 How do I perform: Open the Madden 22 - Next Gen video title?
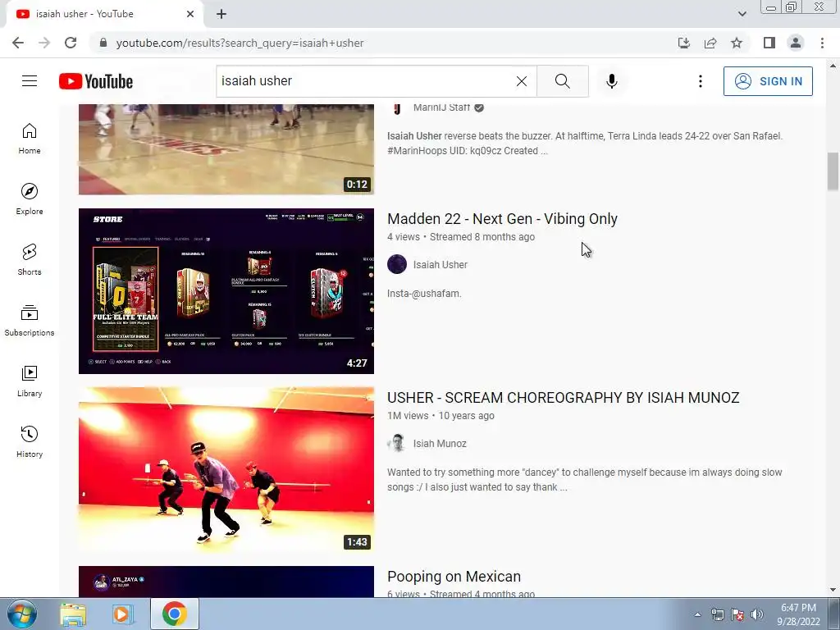(x=502, y=218)
